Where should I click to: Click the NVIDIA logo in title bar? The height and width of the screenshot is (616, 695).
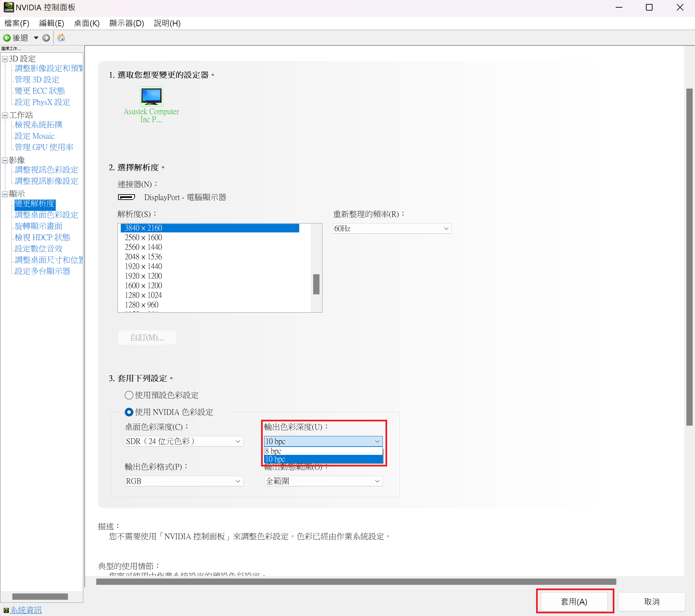[x=9, y=7]
